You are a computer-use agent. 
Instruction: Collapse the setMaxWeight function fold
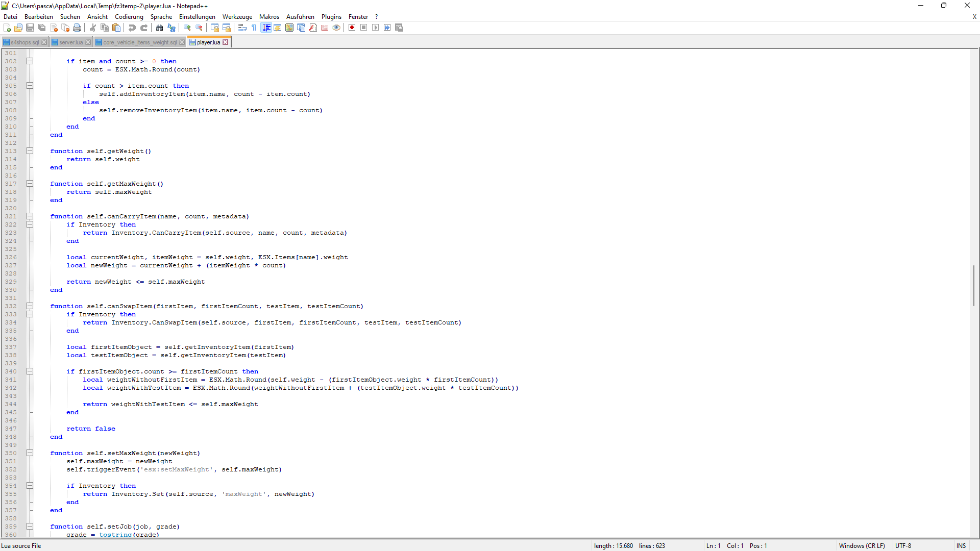point(30,453)
